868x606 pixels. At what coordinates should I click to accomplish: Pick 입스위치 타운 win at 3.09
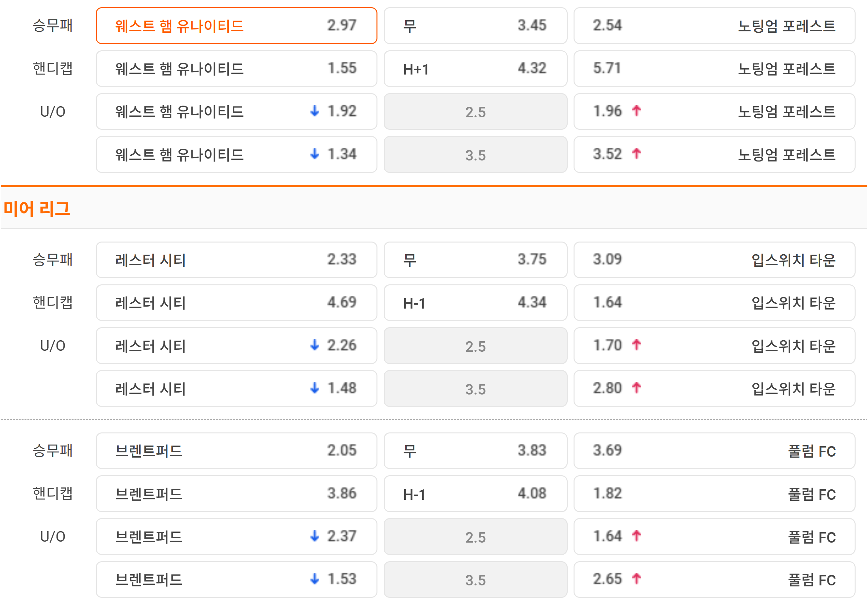click(x=714, y=260)
